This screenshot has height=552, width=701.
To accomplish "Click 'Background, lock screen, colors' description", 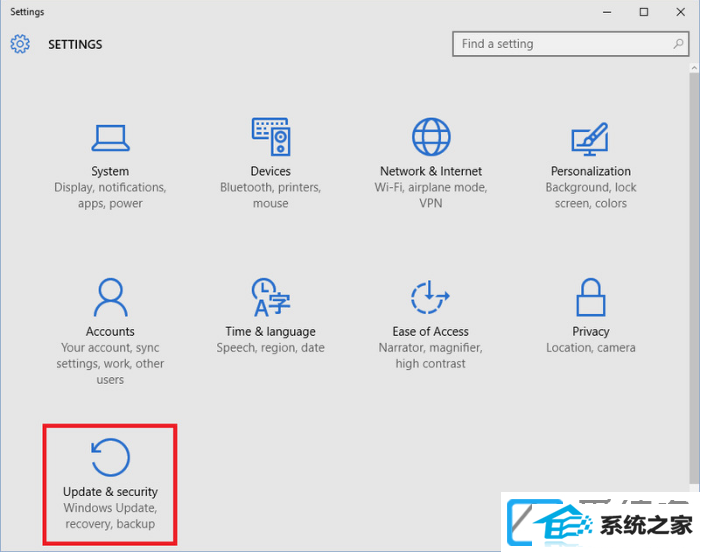I will point(591,195).
